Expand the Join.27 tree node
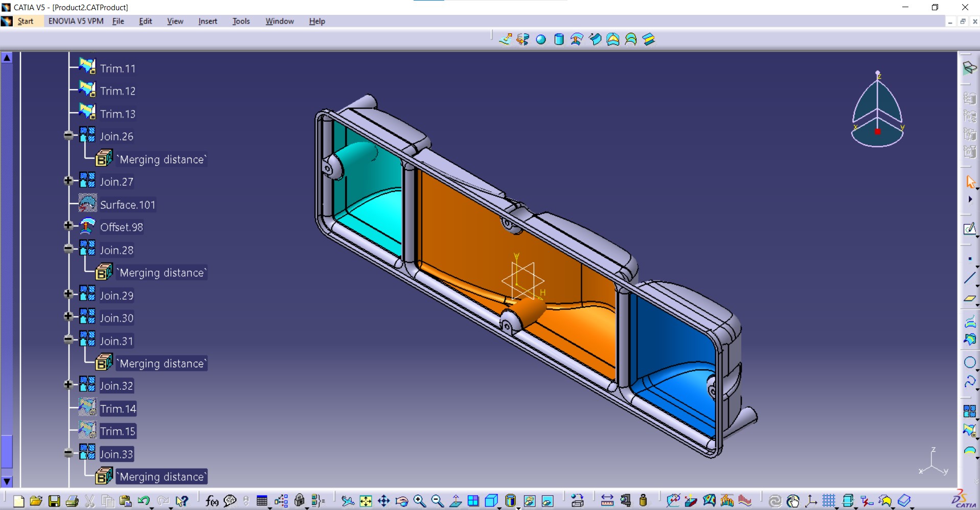This screenshot has height=510, width=980. [x=69, y=181]
